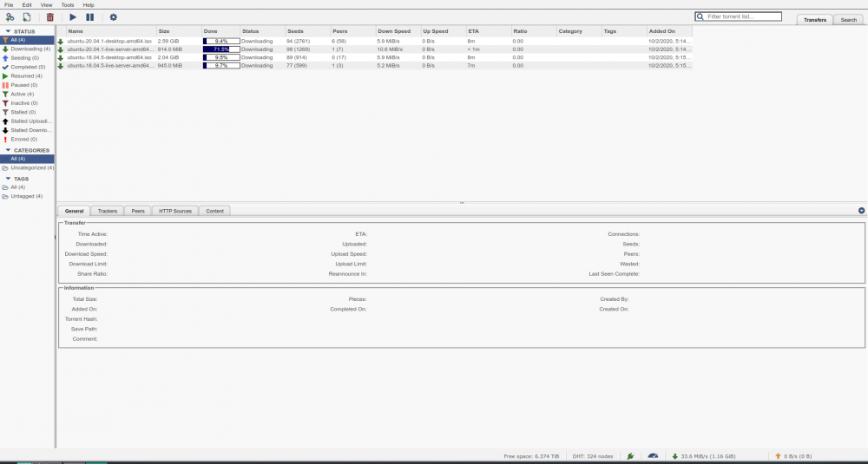Open the Peers details tab
The width and height of the screenshot is (868, 464).
138,211
